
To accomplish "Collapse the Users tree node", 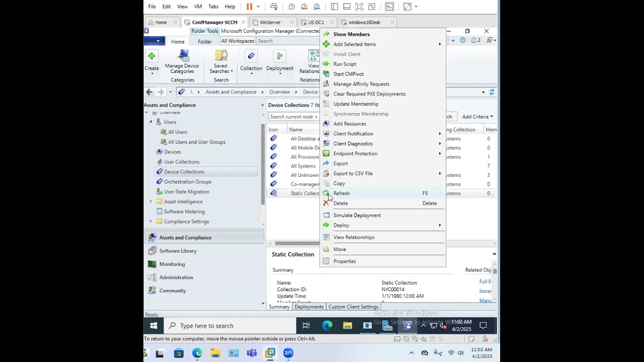I will point(150,122).
